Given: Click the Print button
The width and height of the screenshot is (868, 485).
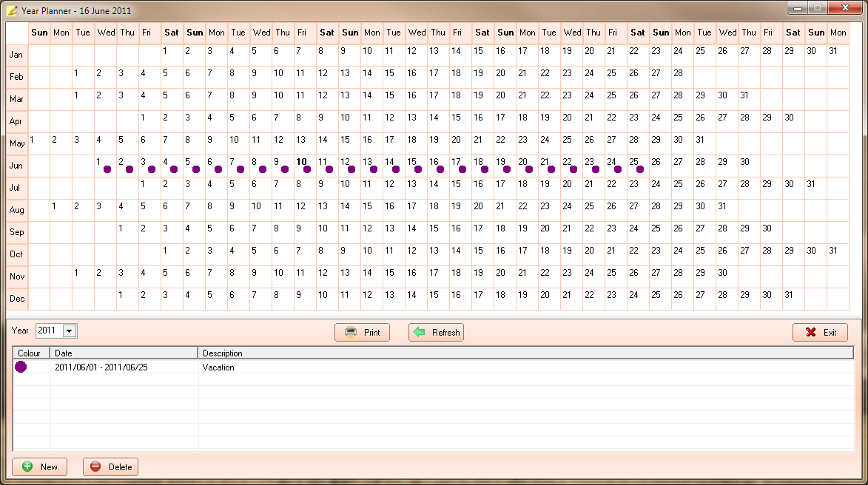Looking at the screenshot, I should pyautogui.click(x=362, y=332).
